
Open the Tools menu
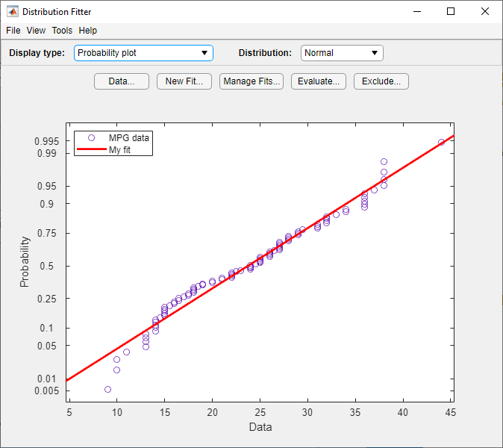[x=62, y=31]
